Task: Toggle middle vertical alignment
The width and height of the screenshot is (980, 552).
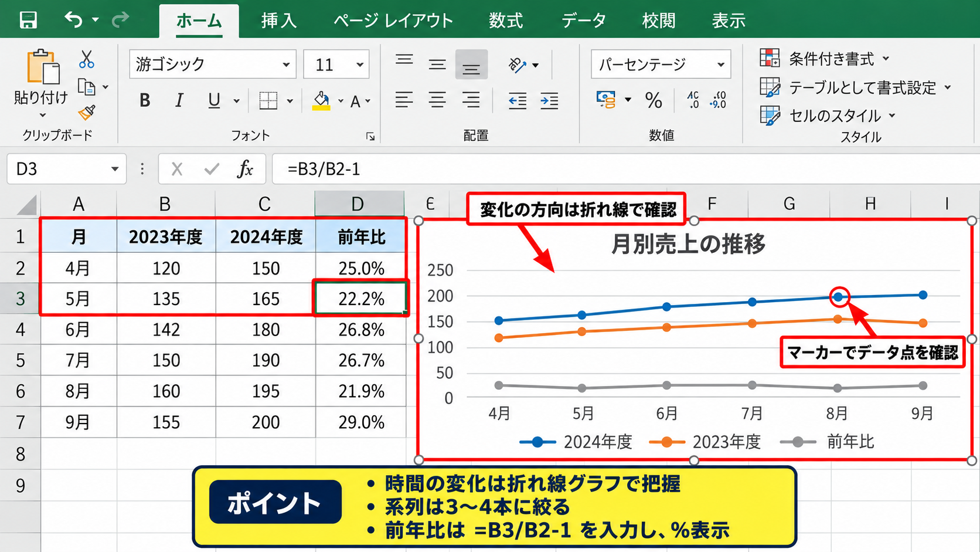Action: (437, 65)
